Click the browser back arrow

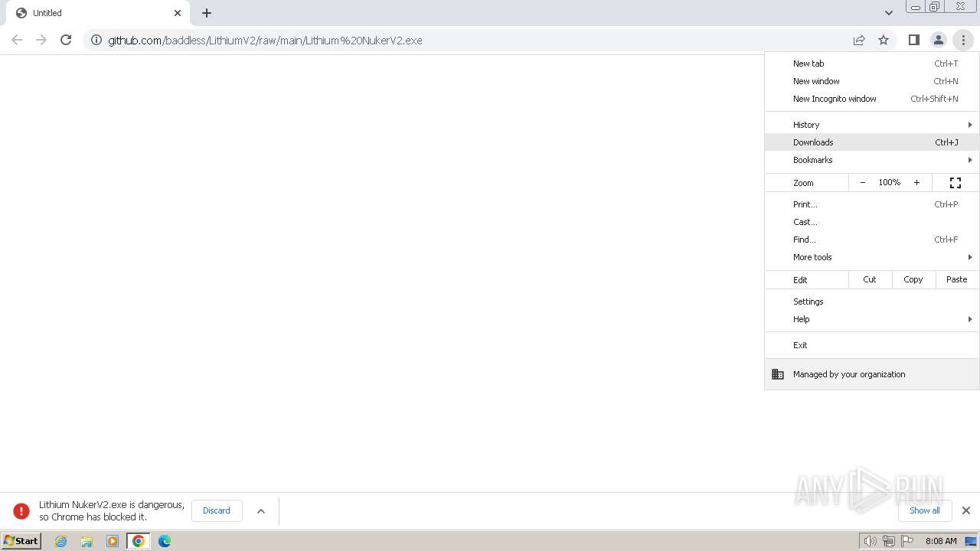coord(17,40)
